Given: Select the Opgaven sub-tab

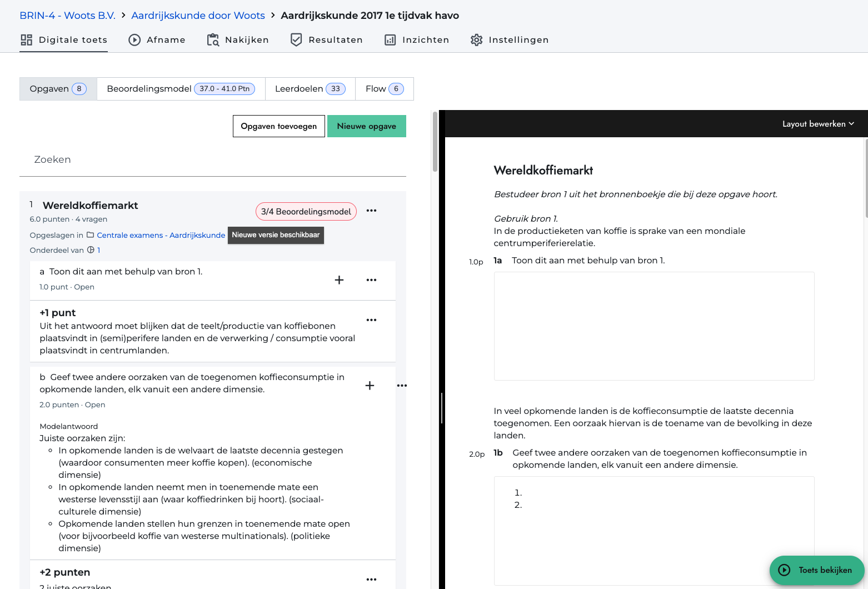Looking at the screenshot, I should (x=58, y=89).
